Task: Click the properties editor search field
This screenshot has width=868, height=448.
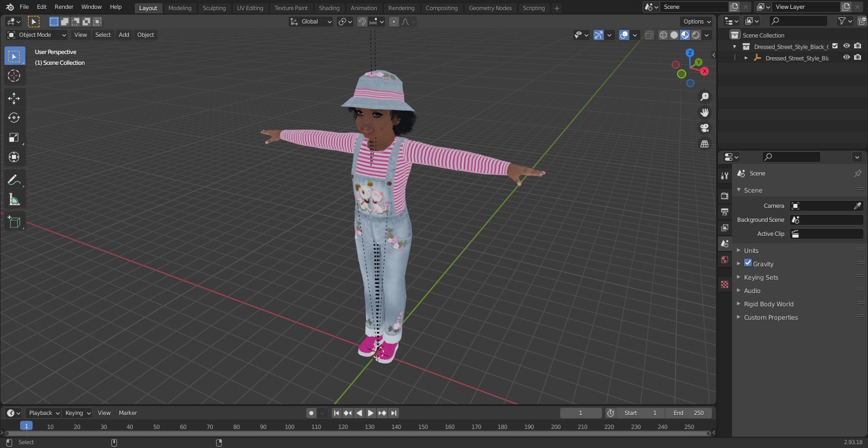Action: tap(792, 157)
